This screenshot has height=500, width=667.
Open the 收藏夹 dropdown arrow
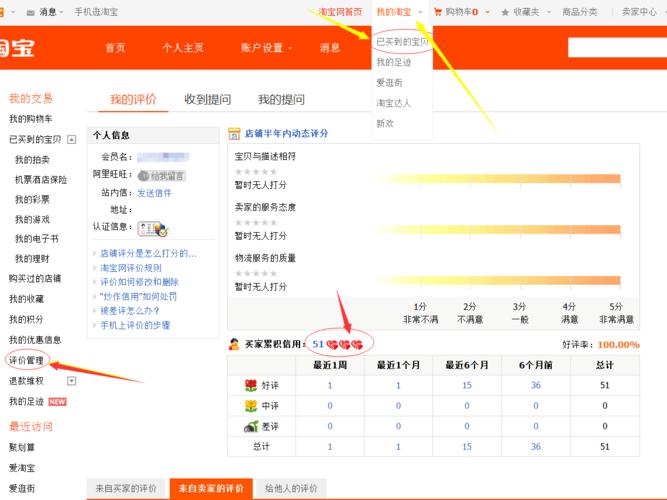(549, 12)
